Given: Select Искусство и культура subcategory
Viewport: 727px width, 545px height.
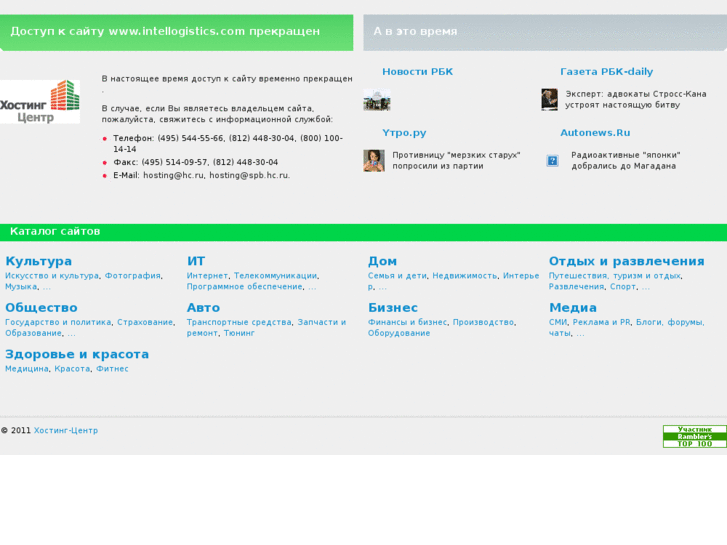Looking at the screenshot, I should [x=52, y=276].
